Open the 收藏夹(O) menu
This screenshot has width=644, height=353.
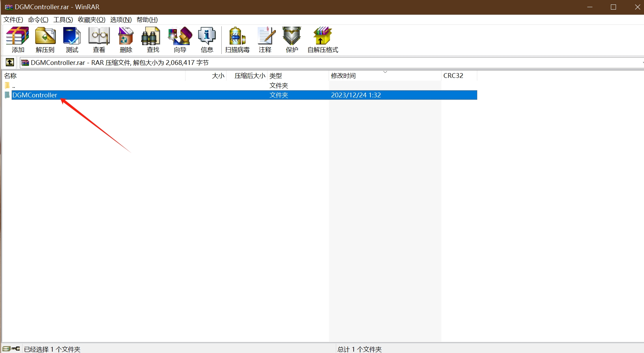point(92,19)
